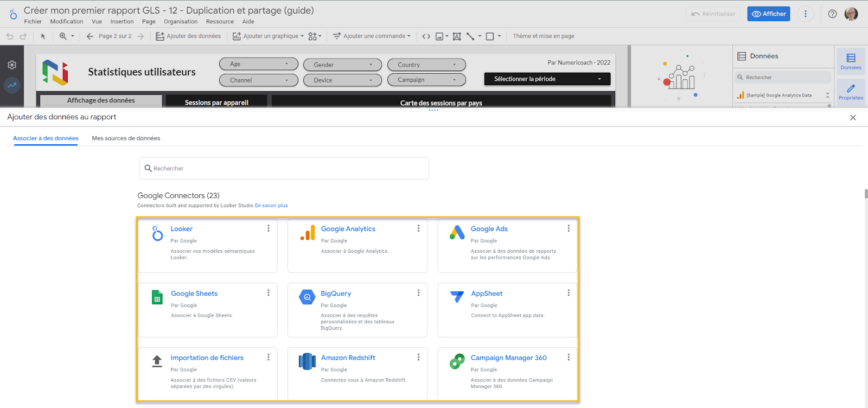
Task: Open the Organisation menu
Action: coord(181,22)
